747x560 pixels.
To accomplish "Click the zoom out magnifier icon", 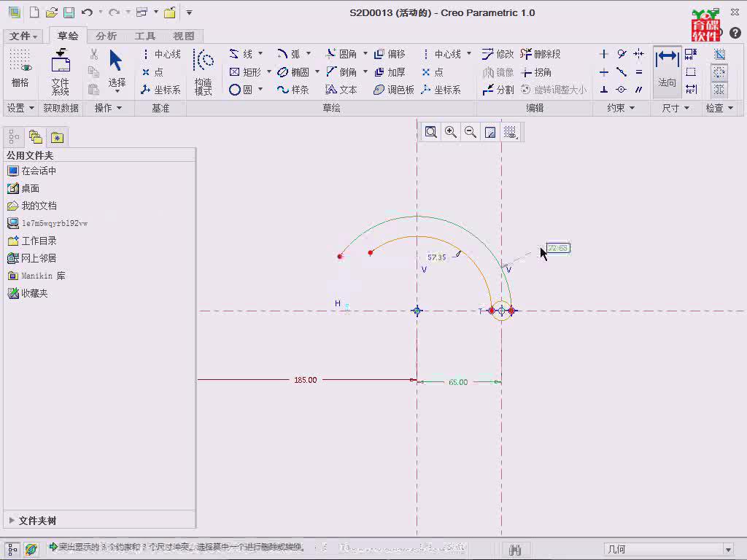I will pos(471,132).
